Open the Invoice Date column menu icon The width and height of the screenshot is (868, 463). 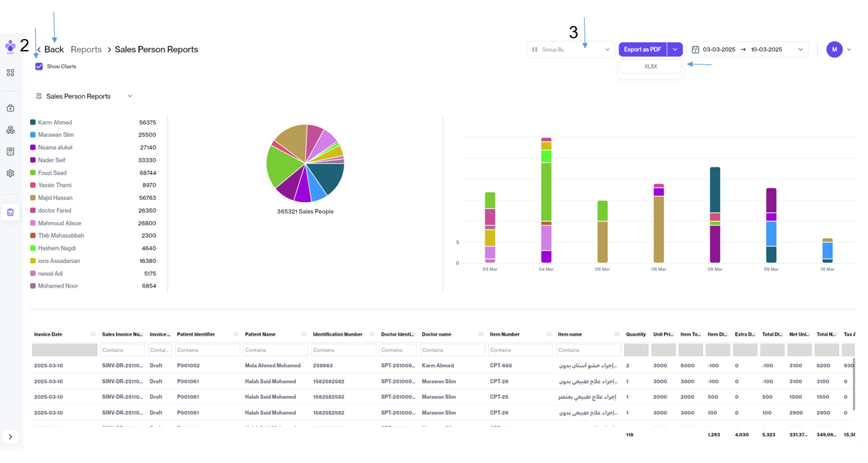93,334
